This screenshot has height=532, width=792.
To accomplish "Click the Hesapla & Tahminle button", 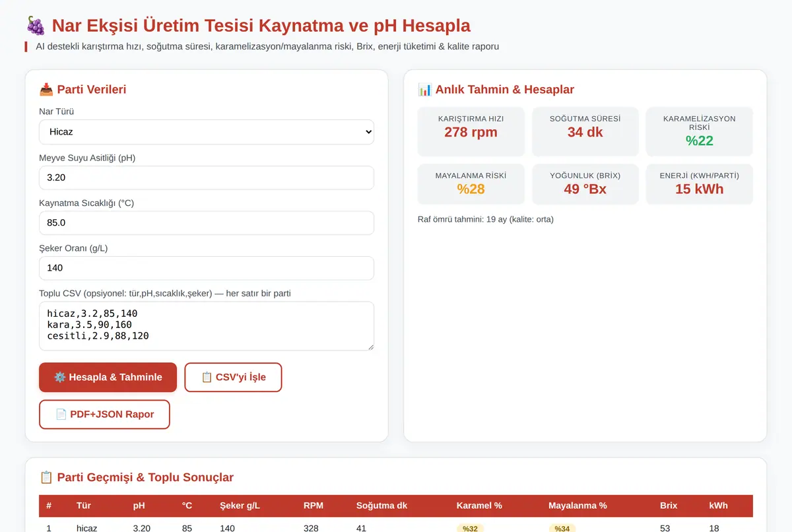I will point(108,378).
